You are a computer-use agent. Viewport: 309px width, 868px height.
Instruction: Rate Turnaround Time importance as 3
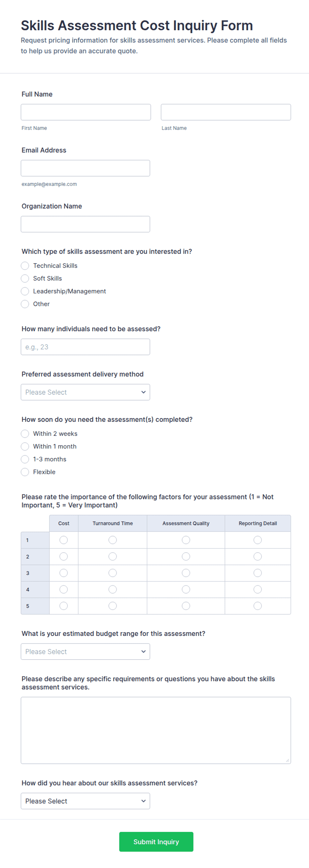pyautogui.click(x=113, y=573)
